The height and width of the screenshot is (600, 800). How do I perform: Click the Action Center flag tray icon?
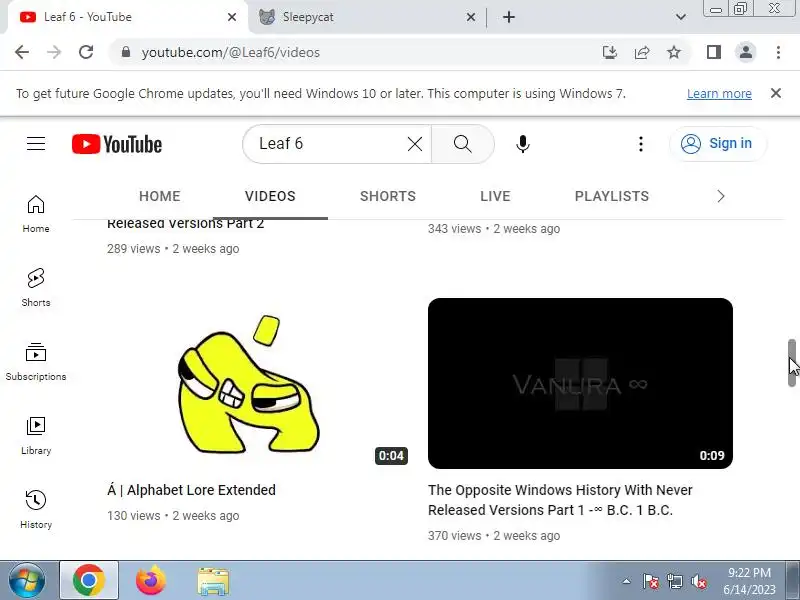coord(651,581)
